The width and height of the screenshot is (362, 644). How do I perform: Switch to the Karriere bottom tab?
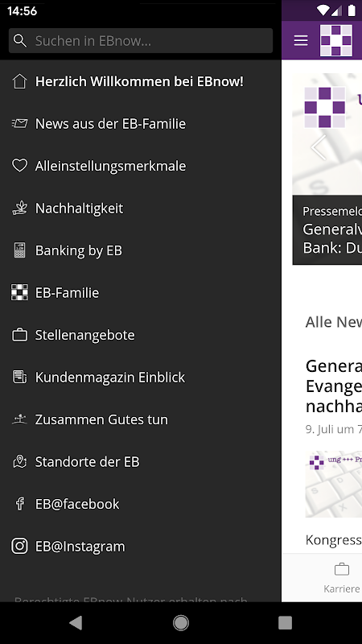click(341, 578)
